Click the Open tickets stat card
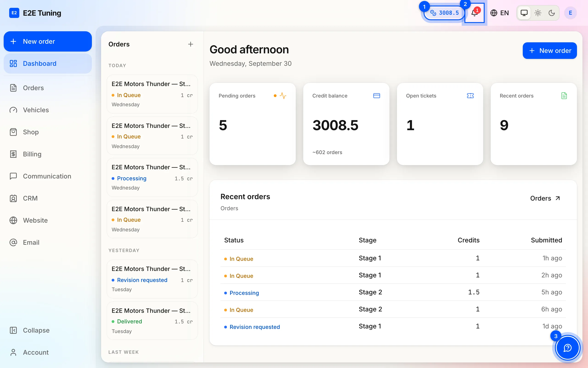The width and height of the screenshot is (588, 368). [440, 124]
